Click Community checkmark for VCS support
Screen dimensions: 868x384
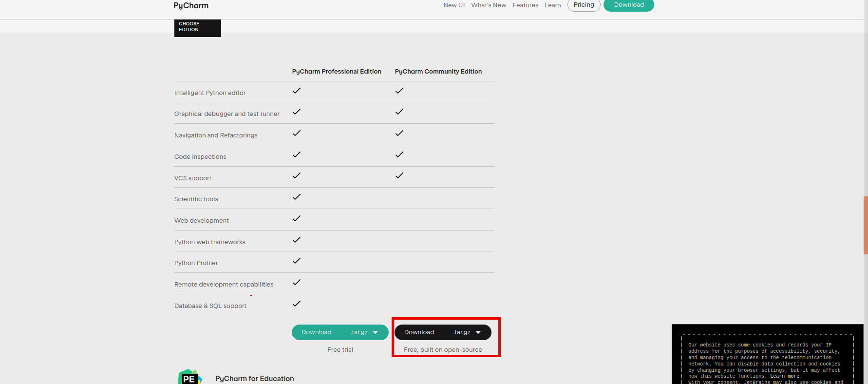399,175
